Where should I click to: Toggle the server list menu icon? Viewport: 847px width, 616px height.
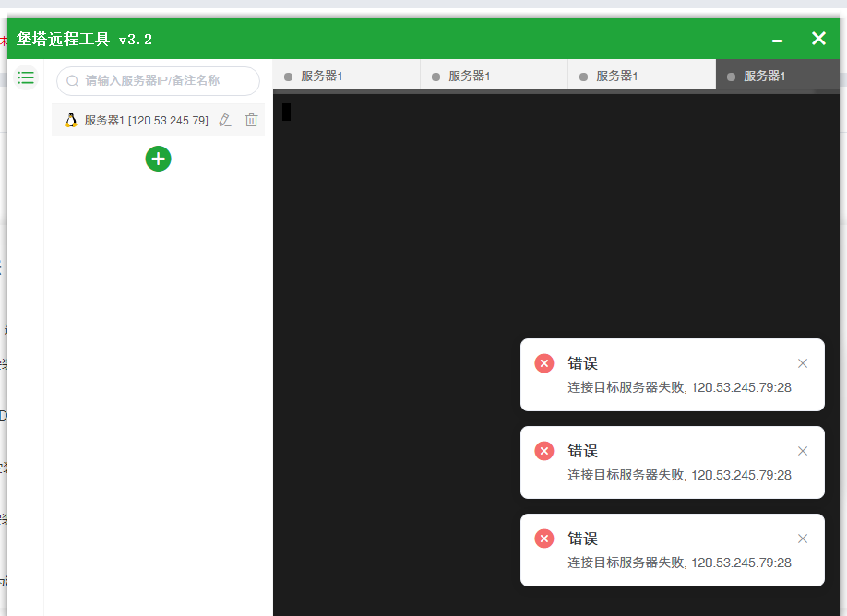click(26, 77)
